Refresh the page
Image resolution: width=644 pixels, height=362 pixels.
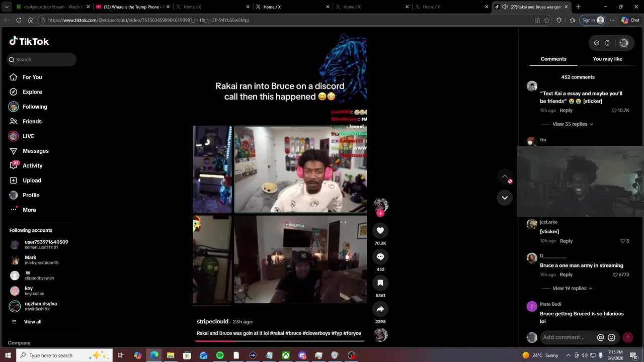click(19, 20)
